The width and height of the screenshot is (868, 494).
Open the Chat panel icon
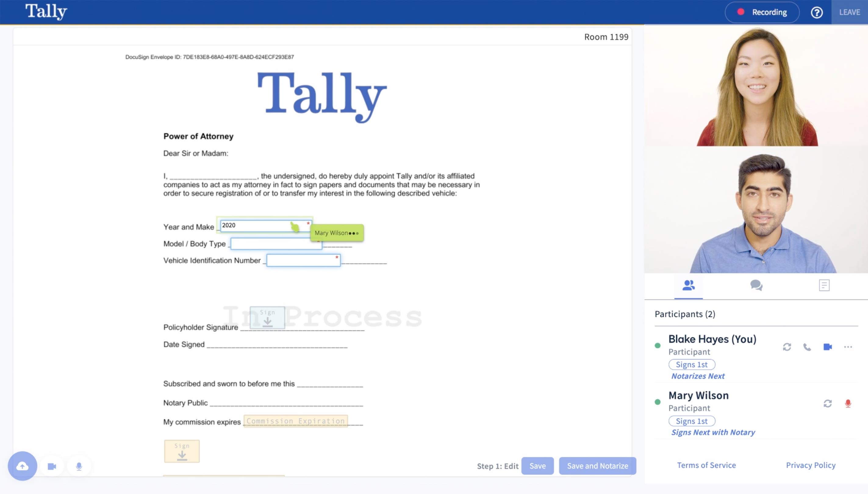756,285
